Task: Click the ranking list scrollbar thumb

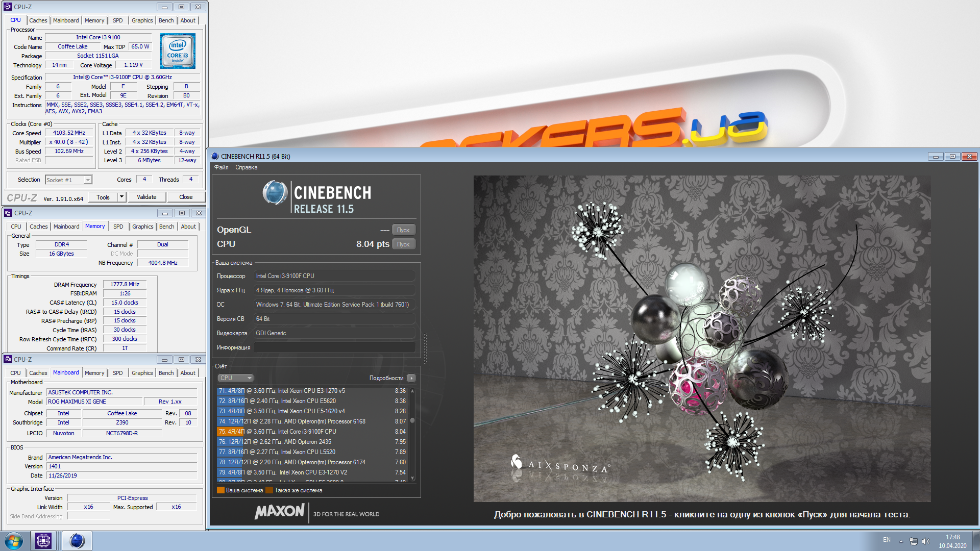Action: tap(412, 421)
